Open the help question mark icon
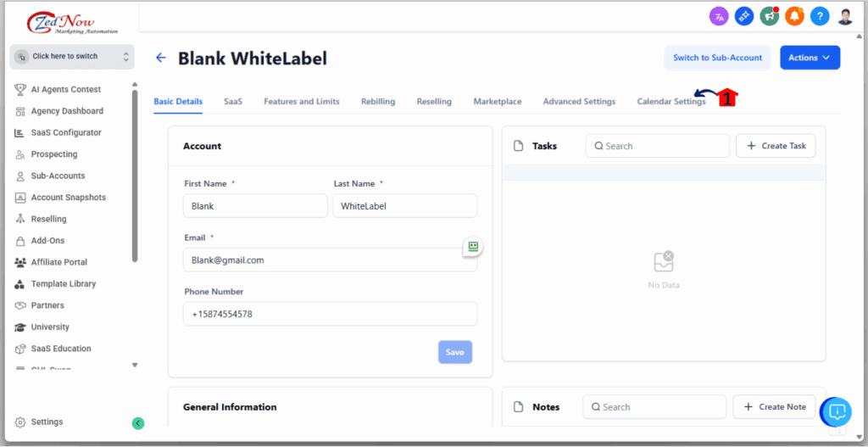Image resolution: width=868 pixels, height=447 pixels. [820, 17]
